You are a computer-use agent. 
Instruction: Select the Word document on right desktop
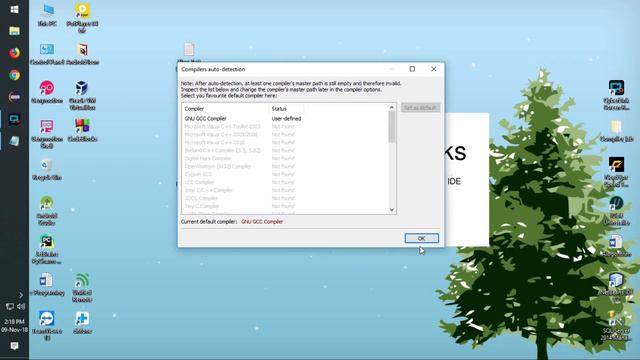pos(616,246)
